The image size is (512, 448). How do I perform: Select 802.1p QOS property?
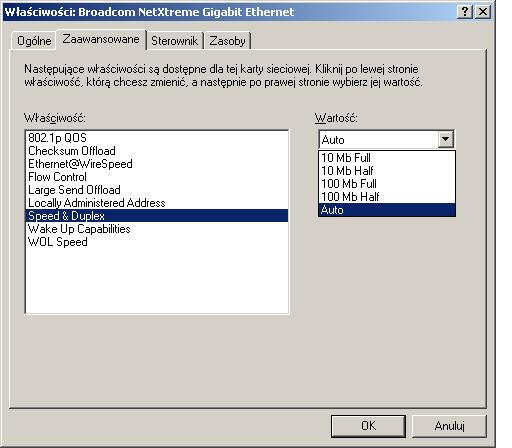157,137
